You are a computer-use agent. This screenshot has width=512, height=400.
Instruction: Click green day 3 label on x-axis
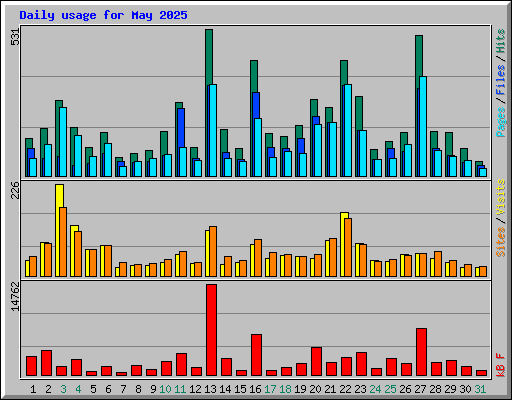(x=63, y=389)
